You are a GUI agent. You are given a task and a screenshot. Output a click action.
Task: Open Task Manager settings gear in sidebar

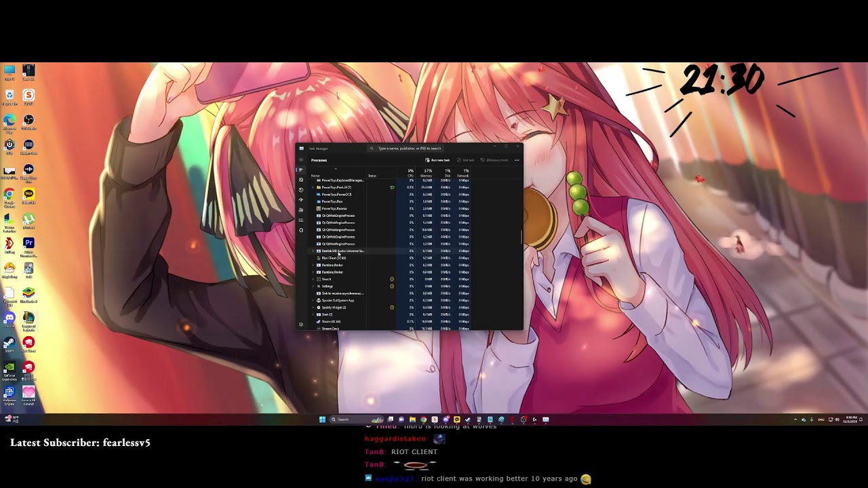click(x=301, y=324)
